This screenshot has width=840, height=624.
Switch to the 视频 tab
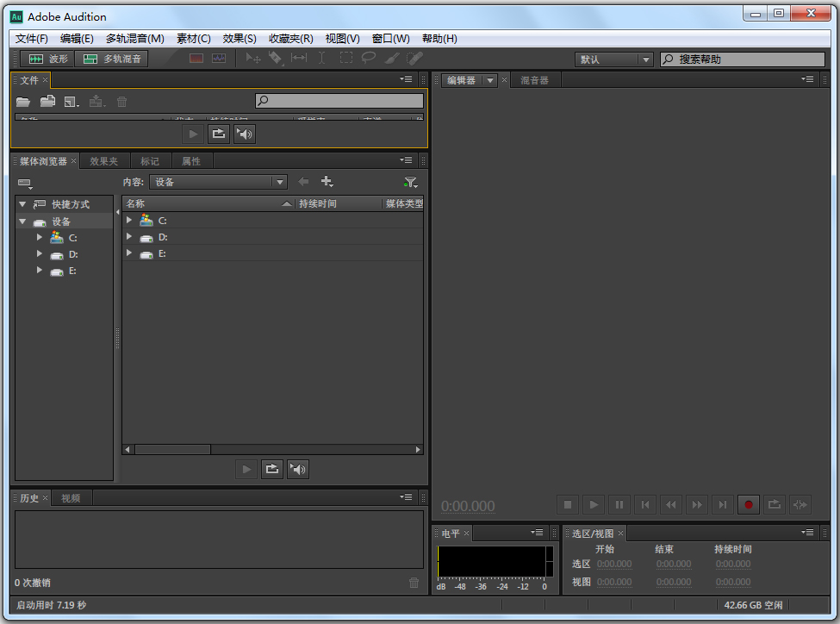click(71, 498)
